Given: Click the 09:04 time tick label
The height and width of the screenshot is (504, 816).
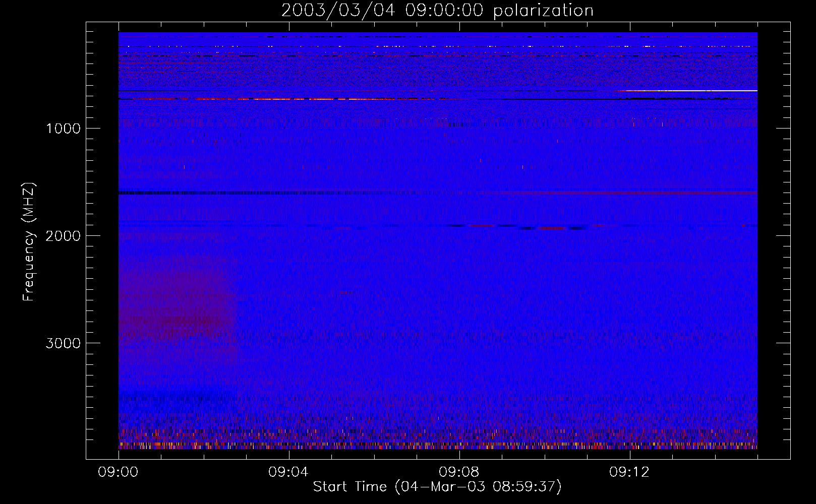Looking at the screenshot, I should click(288, 472).
